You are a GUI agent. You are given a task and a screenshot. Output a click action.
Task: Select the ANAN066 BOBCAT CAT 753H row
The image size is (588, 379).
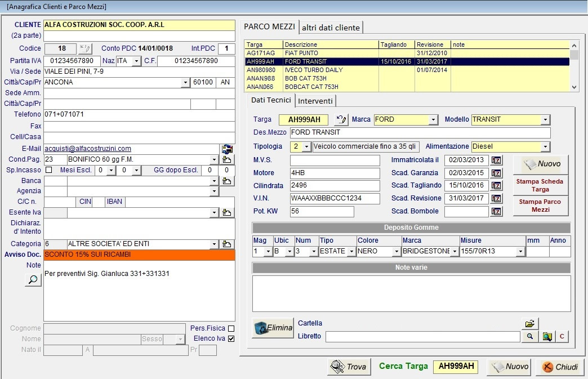[407, 87]
